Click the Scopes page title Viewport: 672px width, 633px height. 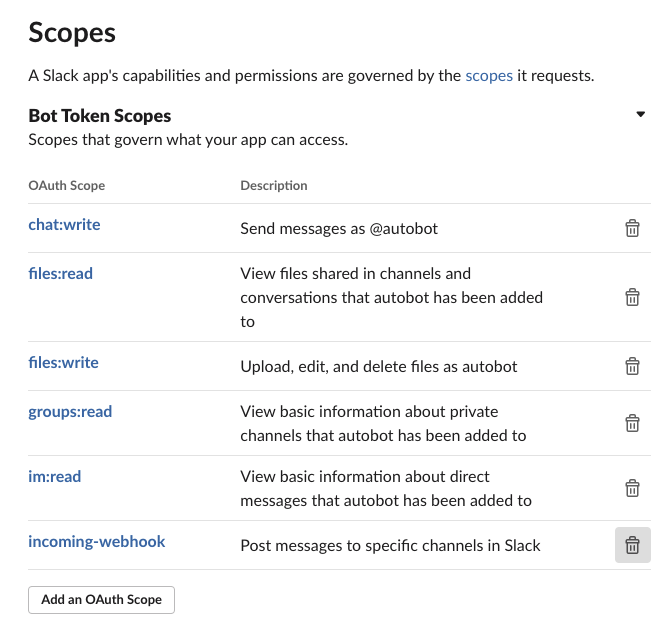pyautogui.click(x=72, y=32)
